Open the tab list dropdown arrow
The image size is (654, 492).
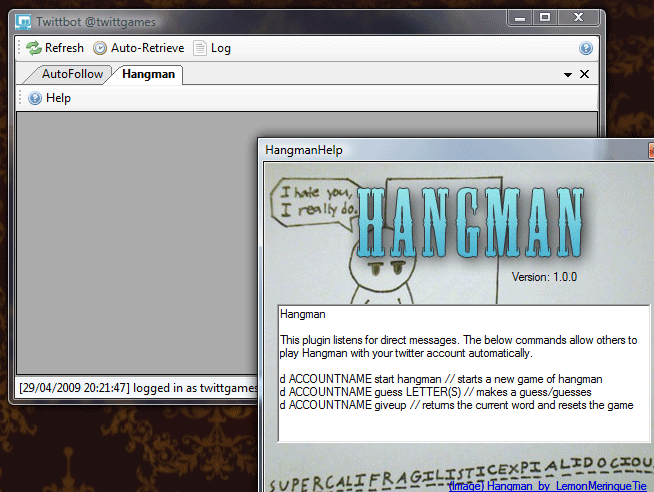568,75
